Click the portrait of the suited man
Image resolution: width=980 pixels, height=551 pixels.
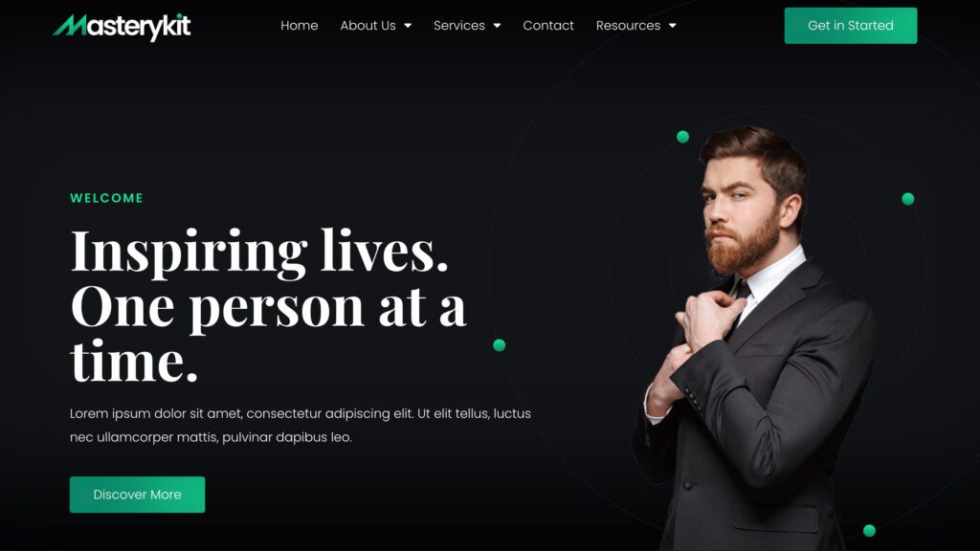click(753, 338)
